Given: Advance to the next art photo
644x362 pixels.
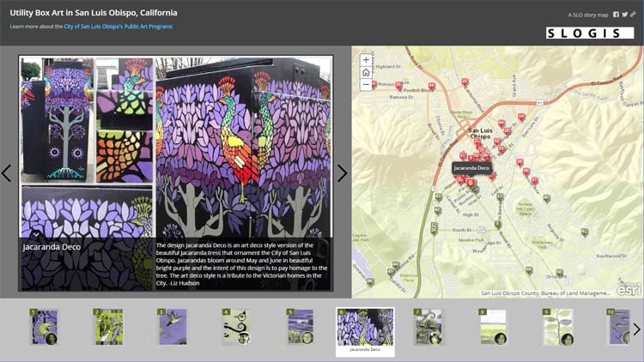Looking at the screenshot, I should pos(342,173).
